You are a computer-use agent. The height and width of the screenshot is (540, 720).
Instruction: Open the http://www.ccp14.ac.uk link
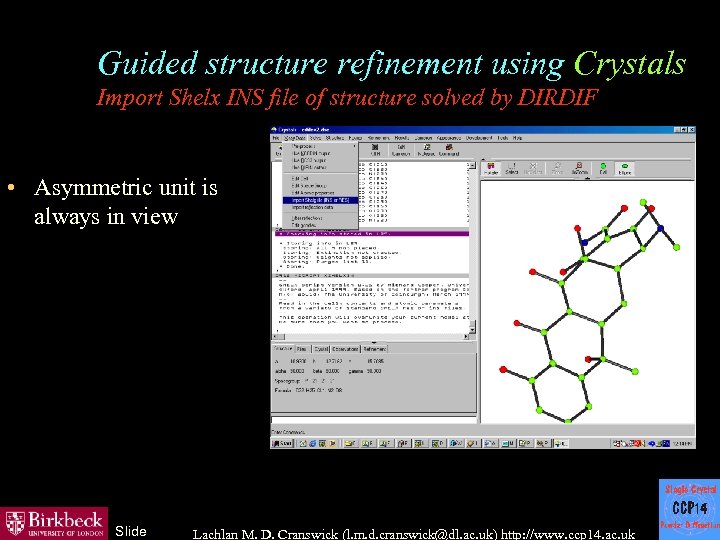pos(568,534)
